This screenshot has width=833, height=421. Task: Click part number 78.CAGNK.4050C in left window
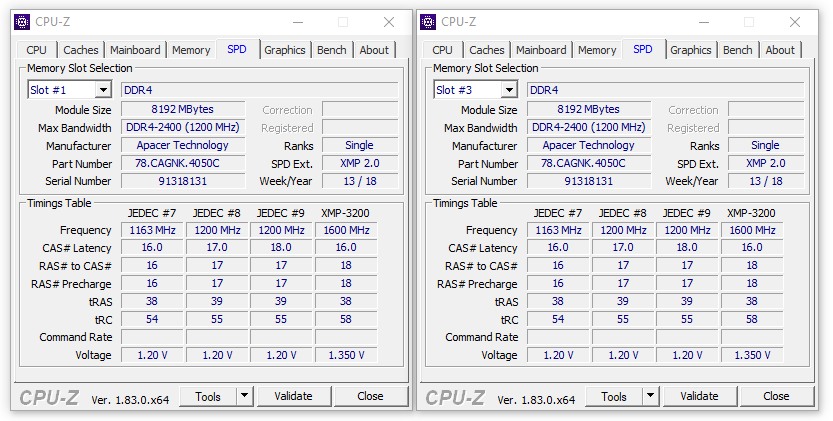point(183,163)
